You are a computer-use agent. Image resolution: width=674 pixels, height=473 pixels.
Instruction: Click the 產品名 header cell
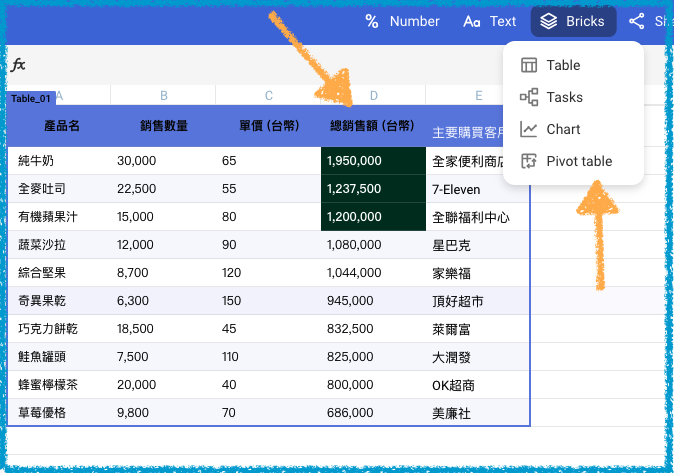[x=62, y=127]
